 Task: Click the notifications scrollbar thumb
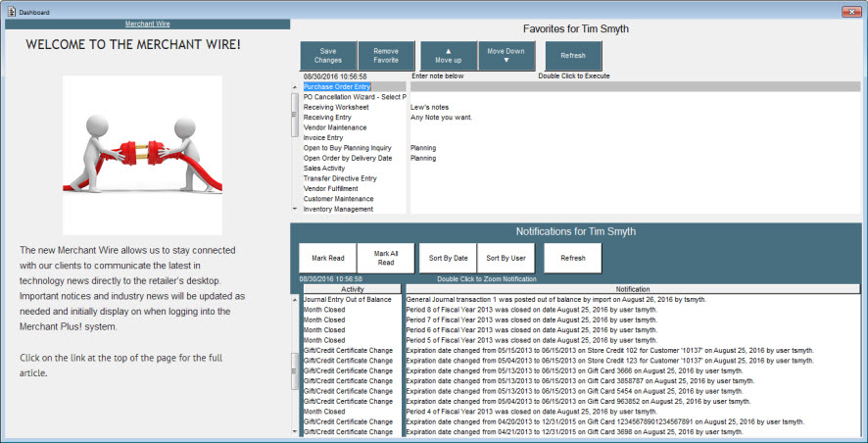point(295,371)
